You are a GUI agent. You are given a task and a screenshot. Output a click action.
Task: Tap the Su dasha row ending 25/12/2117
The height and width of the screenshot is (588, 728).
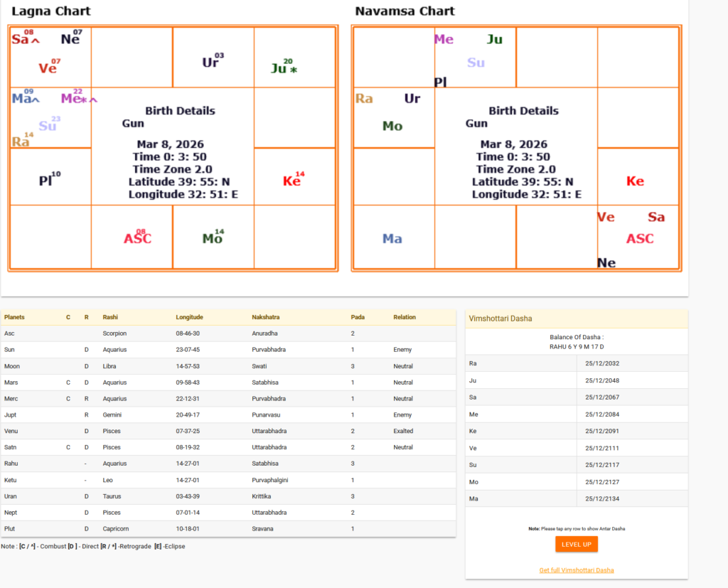(576, 465)
